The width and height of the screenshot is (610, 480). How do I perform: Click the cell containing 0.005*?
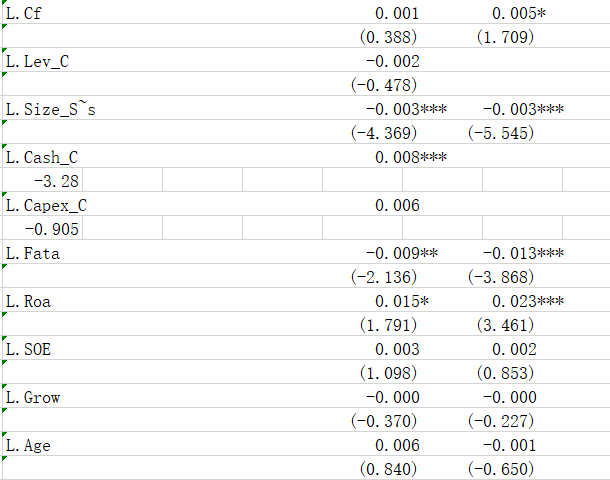pos(514,13)
